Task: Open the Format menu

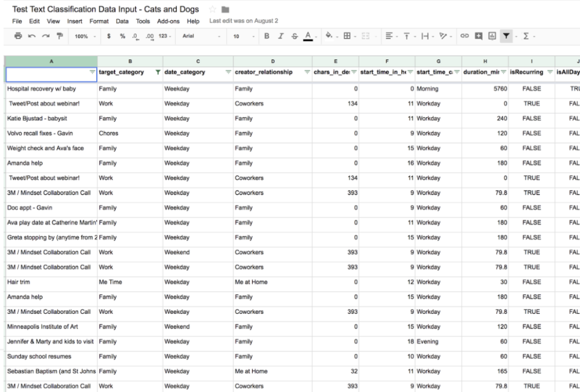Action: pos(99,21)
